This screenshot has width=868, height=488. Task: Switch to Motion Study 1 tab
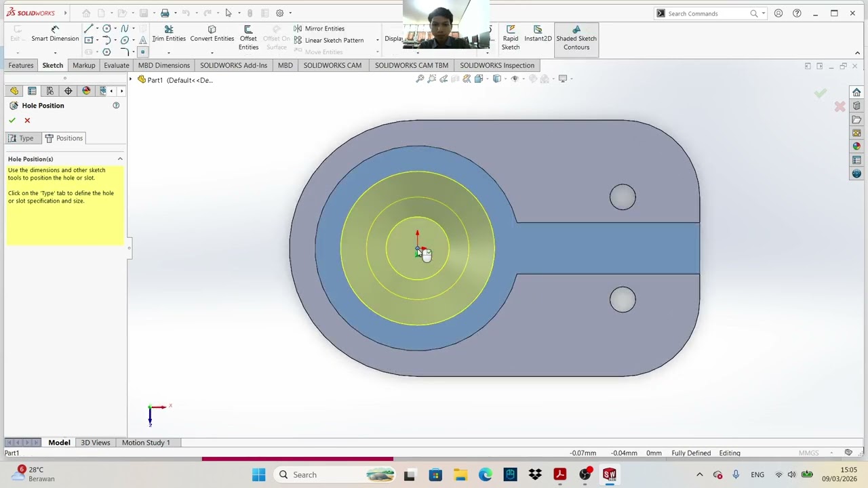pyautogui.click(x=146, y=443)
